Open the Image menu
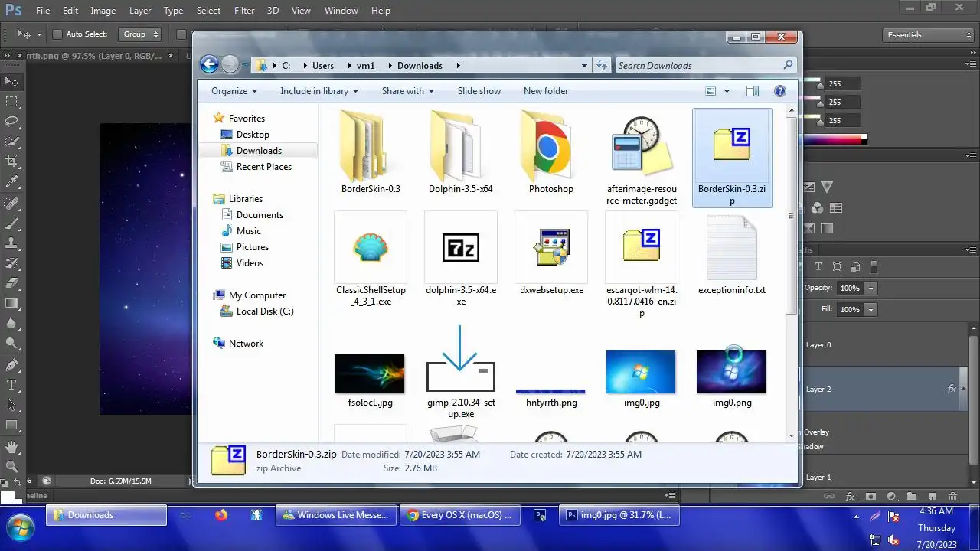980x551 pixels. [x=103, y=11]
